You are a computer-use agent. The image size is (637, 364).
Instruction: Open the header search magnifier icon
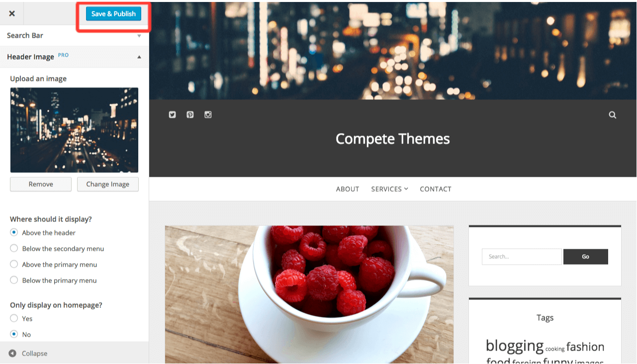pyautogui.click(x=613, y=115)
